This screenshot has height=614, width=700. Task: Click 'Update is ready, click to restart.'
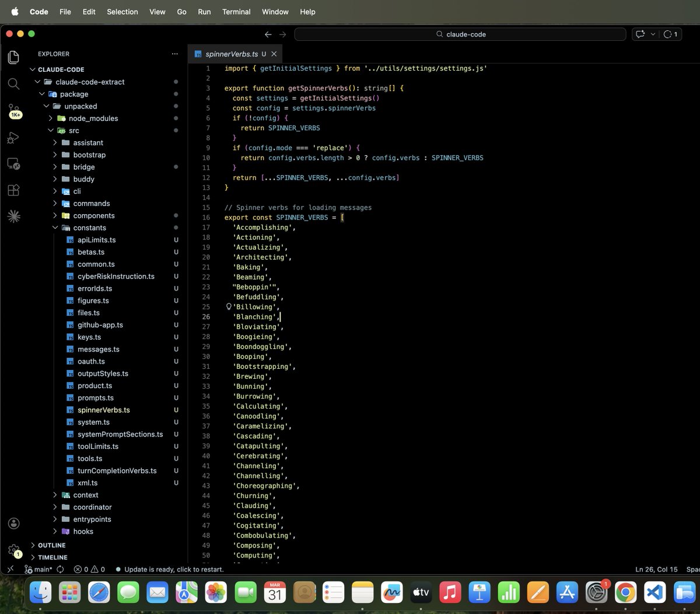coord(174,569)
